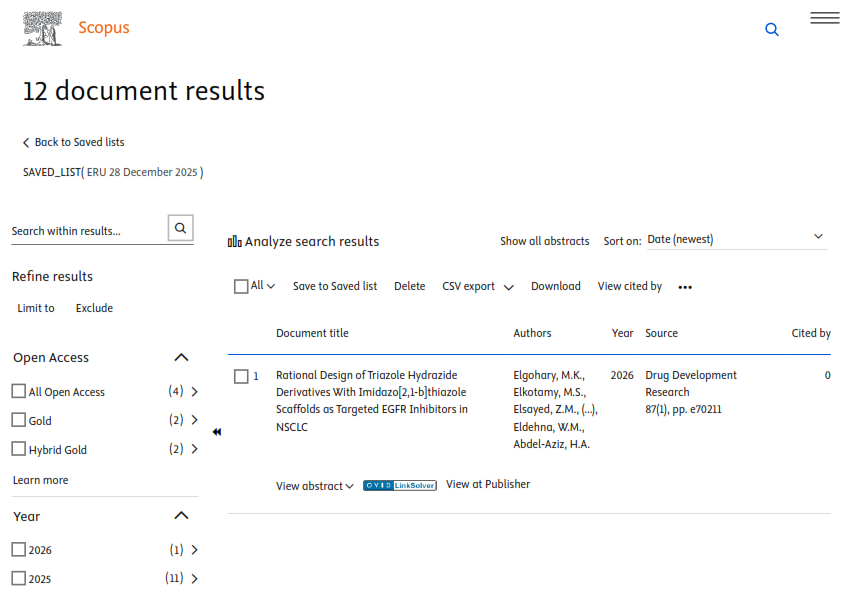
Task: Expand the CSV export dropdown arrow
Action: (509, 287)
